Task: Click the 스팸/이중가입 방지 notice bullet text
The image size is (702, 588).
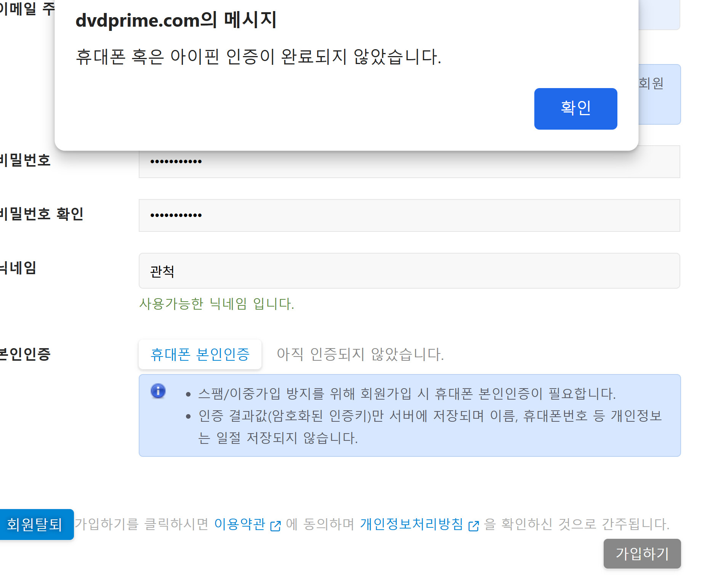Action: pos(407,394)
